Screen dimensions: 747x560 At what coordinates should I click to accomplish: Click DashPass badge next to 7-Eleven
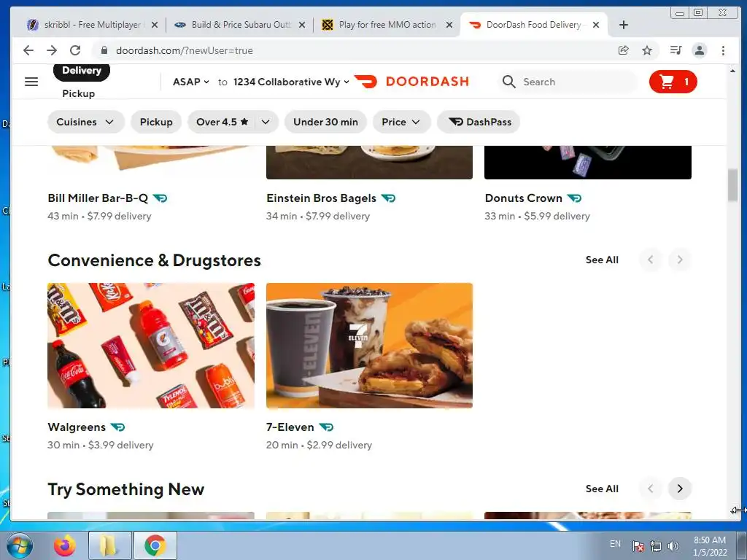(326, 427)
